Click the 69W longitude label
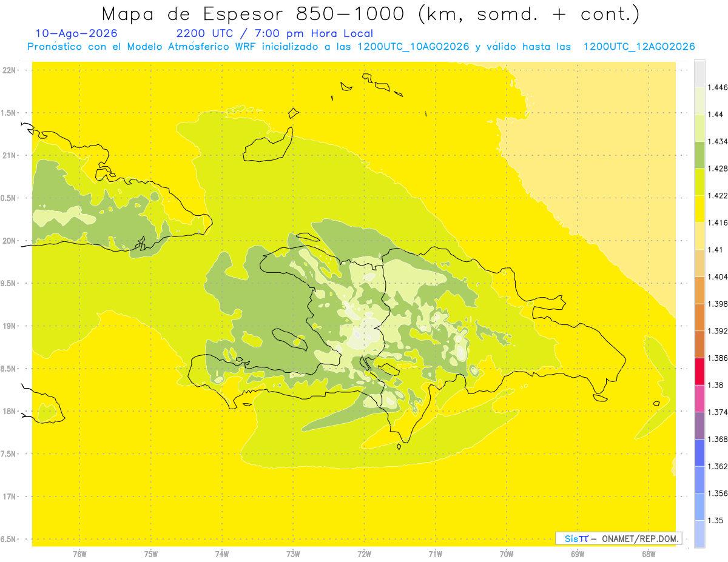The width and height of the screenshot is (728, 562). point(578,554)
